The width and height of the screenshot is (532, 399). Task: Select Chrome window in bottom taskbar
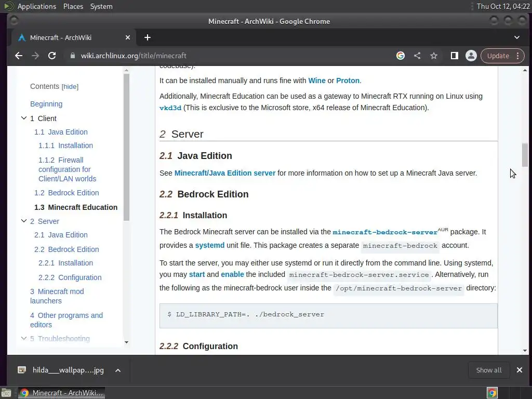61,393
